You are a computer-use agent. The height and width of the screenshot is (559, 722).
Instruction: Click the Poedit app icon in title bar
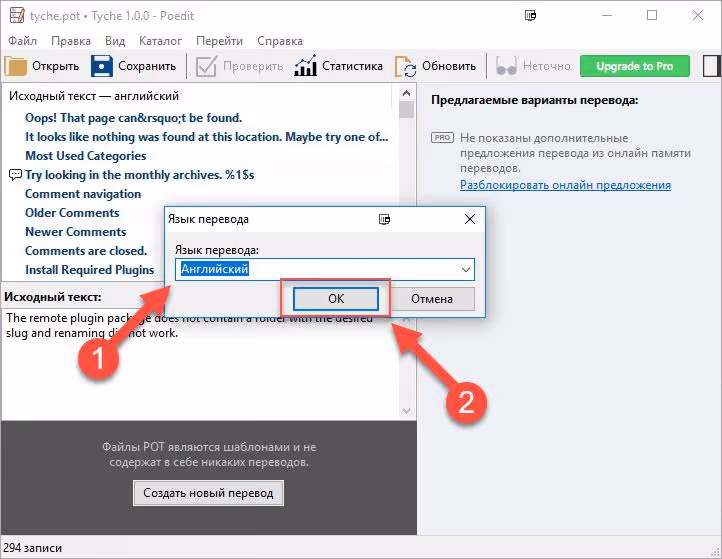[x=17, y=15]
